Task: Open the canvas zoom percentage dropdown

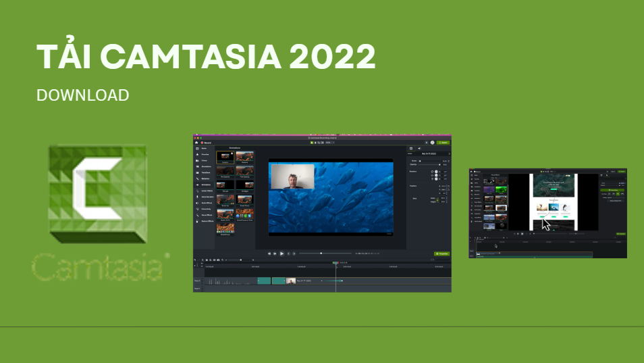Action: [x=329, y=143]
